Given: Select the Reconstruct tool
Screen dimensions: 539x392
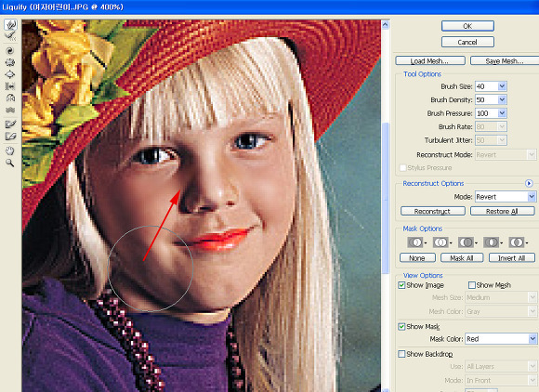Looking at the screenshot, I should coord(10,35).
